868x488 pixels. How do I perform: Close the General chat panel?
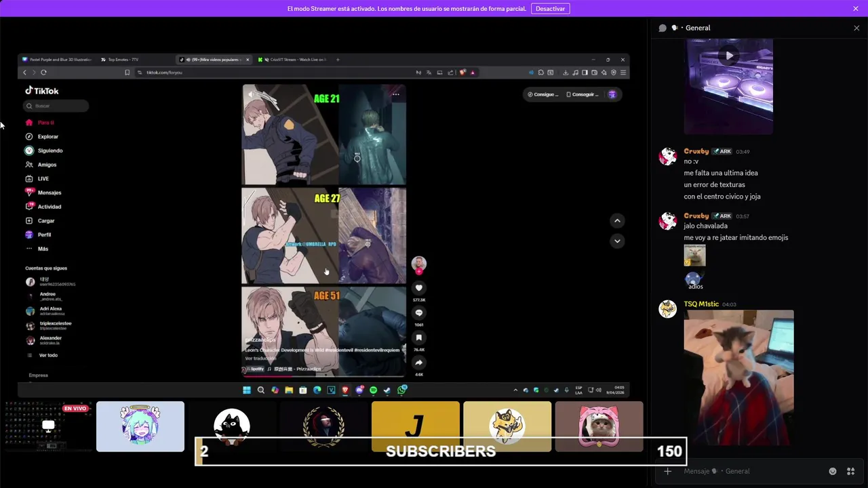tap(856, 28)
